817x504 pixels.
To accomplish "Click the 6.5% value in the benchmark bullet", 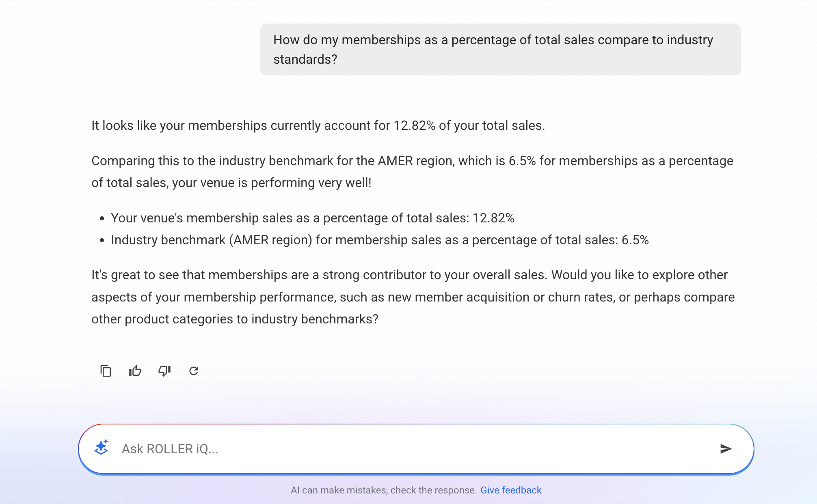I will point(635,240).
